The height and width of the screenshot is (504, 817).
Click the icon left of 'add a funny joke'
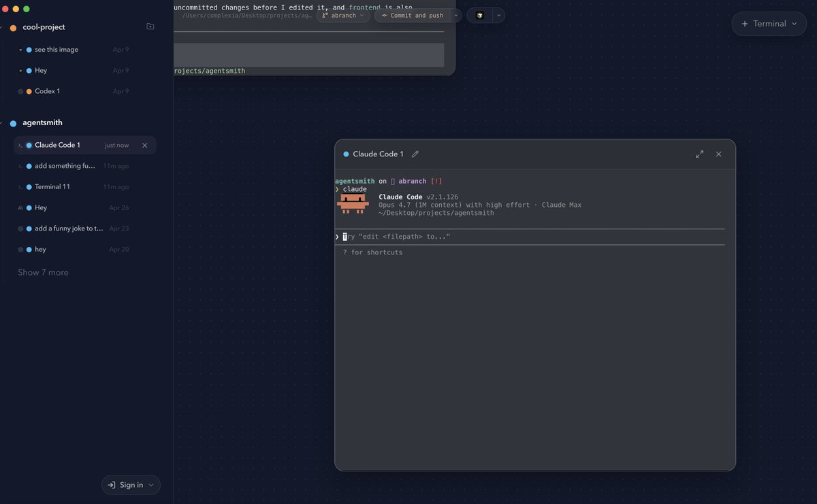pyautogui.click(x=20, y=229)
